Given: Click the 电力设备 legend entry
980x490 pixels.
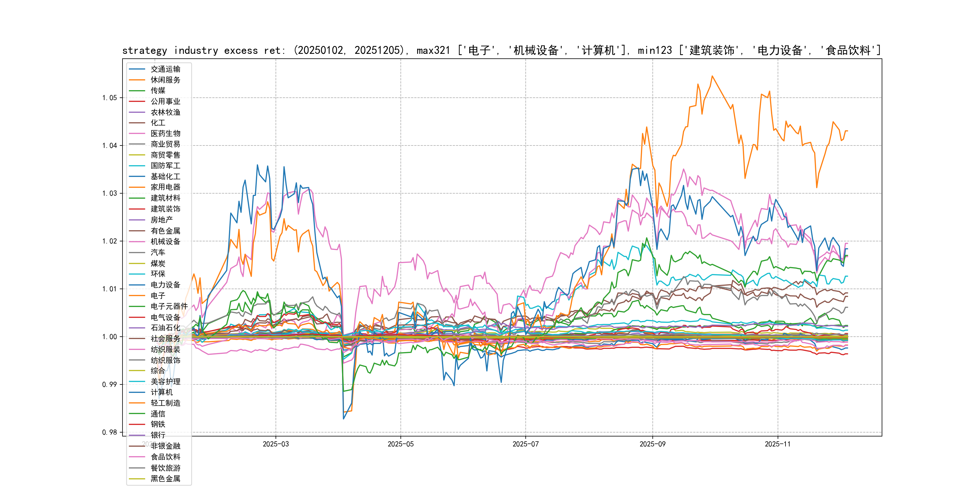Looking at the screenshot, I should click(x=165, y=285).
